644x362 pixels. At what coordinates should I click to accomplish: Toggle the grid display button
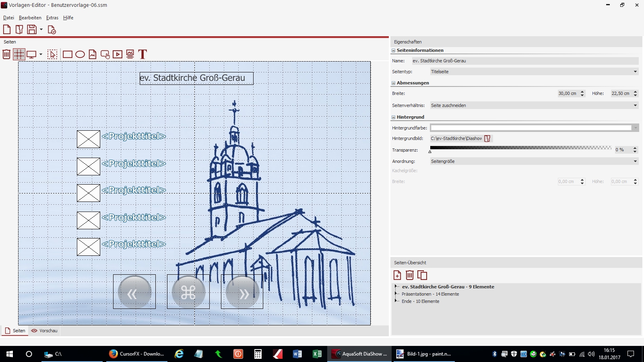[19, 54]
